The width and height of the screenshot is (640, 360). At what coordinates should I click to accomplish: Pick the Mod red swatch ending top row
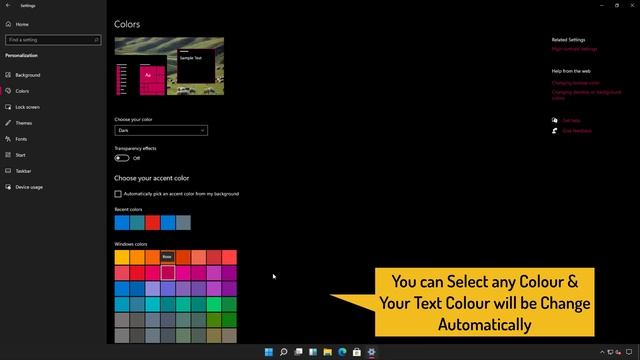229,258
